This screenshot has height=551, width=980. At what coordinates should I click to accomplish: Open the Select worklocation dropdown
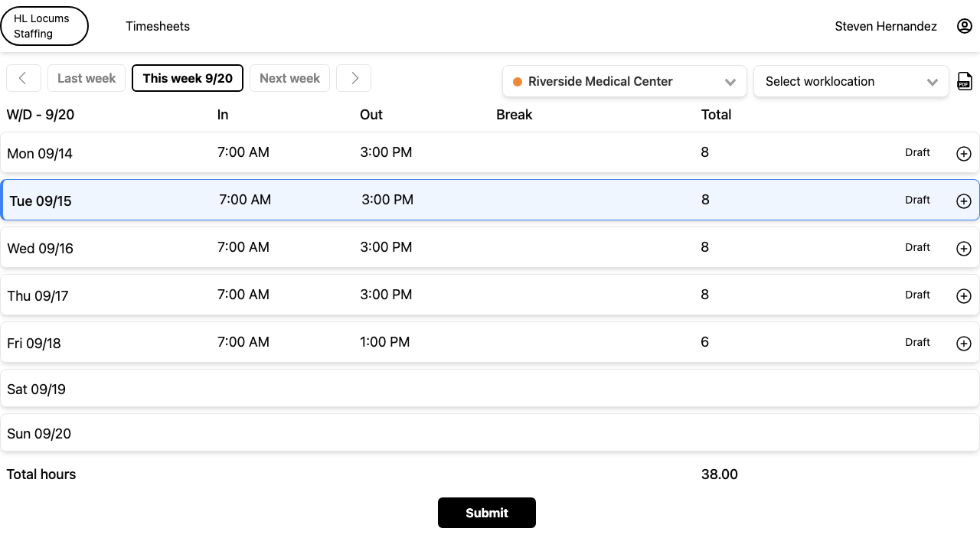click(x=851, y=81)
